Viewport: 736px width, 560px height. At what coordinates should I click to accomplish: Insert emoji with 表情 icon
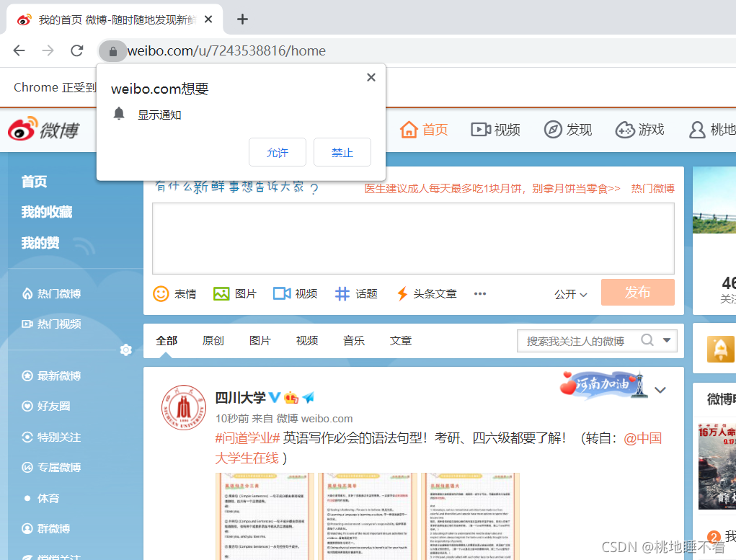click(x=174, y=294)
